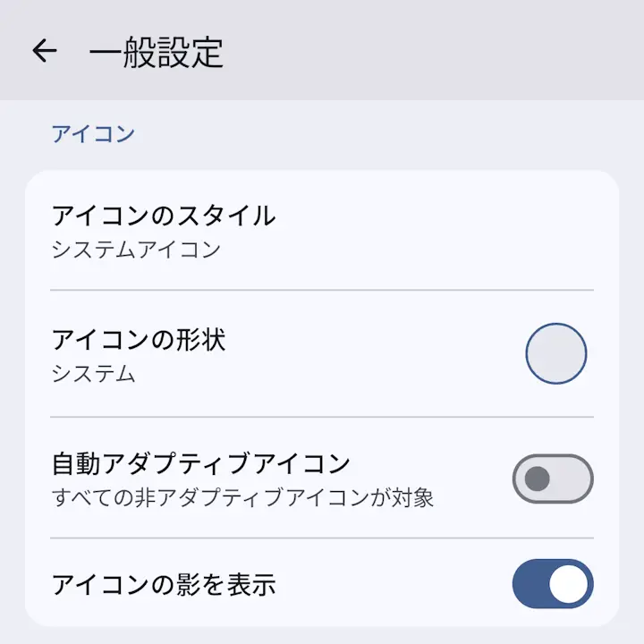Click the 一般設定 page title

tap(156, 52)
